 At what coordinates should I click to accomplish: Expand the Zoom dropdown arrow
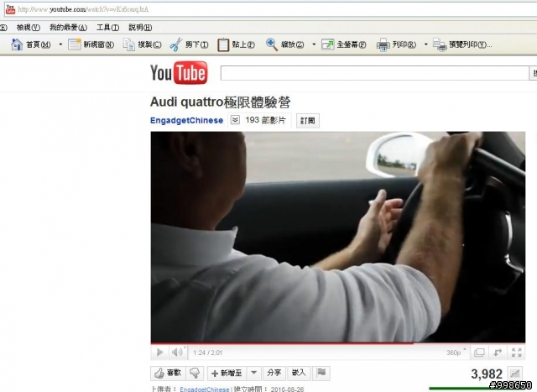click(314, 44)
